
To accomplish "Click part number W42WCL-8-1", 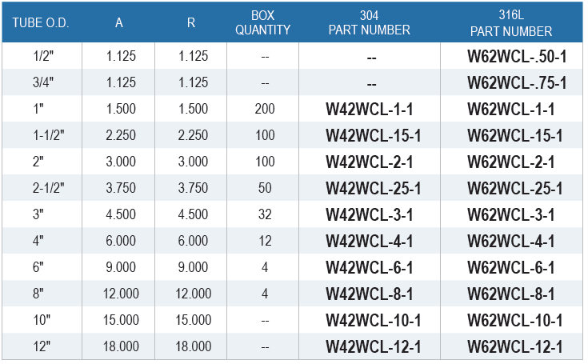I will [x=370, y=294].
